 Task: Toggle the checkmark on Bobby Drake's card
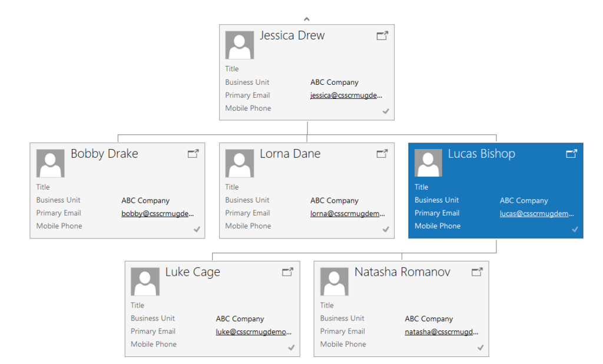[197, 229]
